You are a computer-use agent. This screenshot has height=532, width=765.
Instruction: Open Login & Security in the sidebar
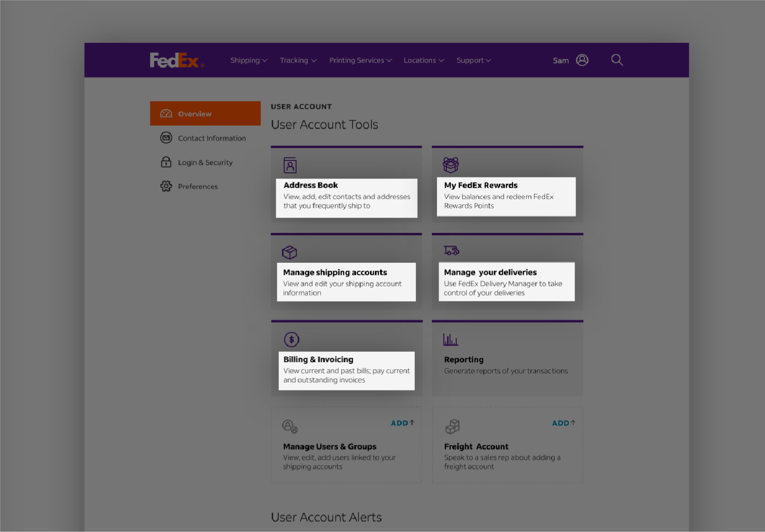coord(205,162)
